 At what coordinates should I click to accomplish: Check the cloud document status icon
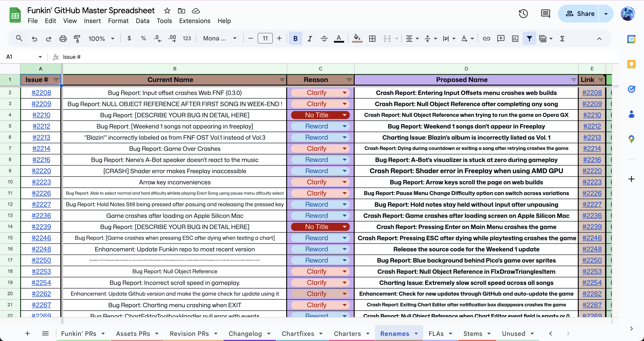[x=196, y=11]
